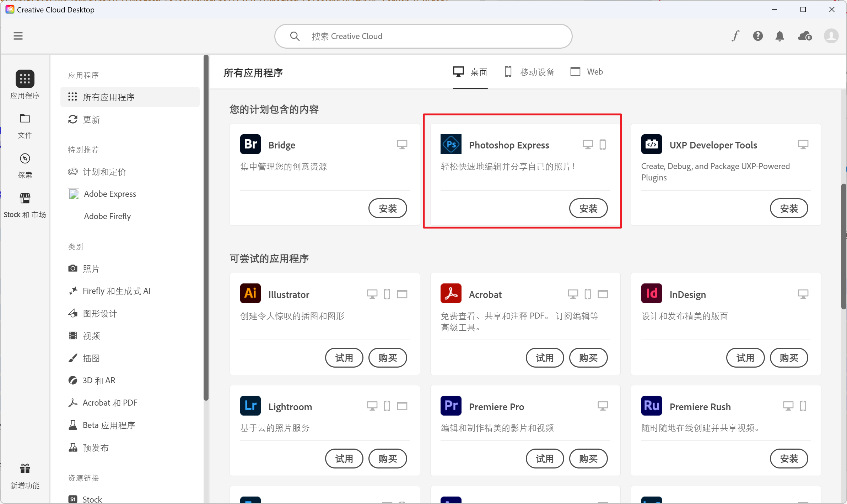Open the 新增功能 gift icon
Screen dimensions: 847x504
(x=25, y=468)
